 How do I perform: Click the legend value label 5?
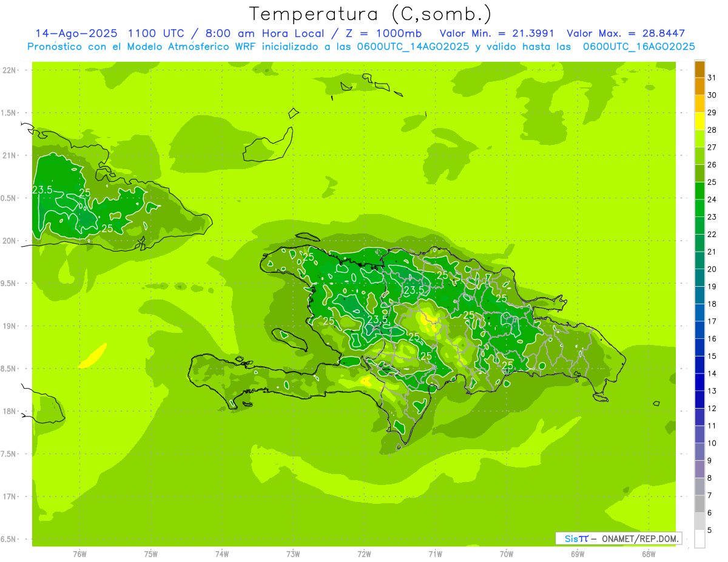710,530
